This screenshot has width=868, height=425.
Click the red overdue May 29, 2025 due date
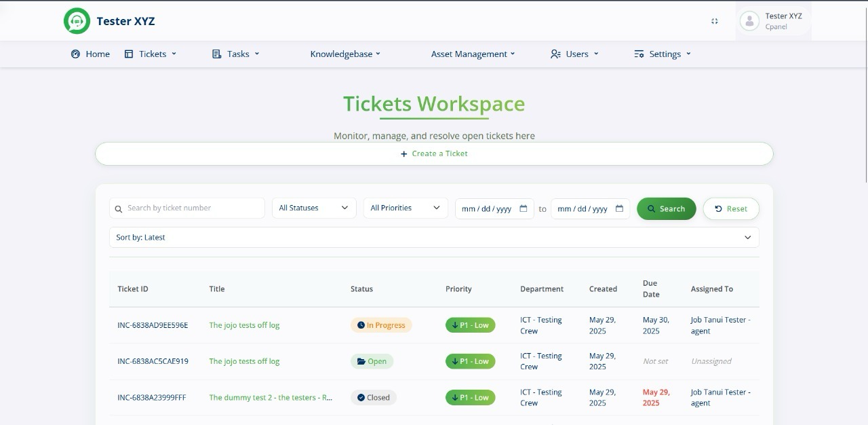tap(656, 398)
